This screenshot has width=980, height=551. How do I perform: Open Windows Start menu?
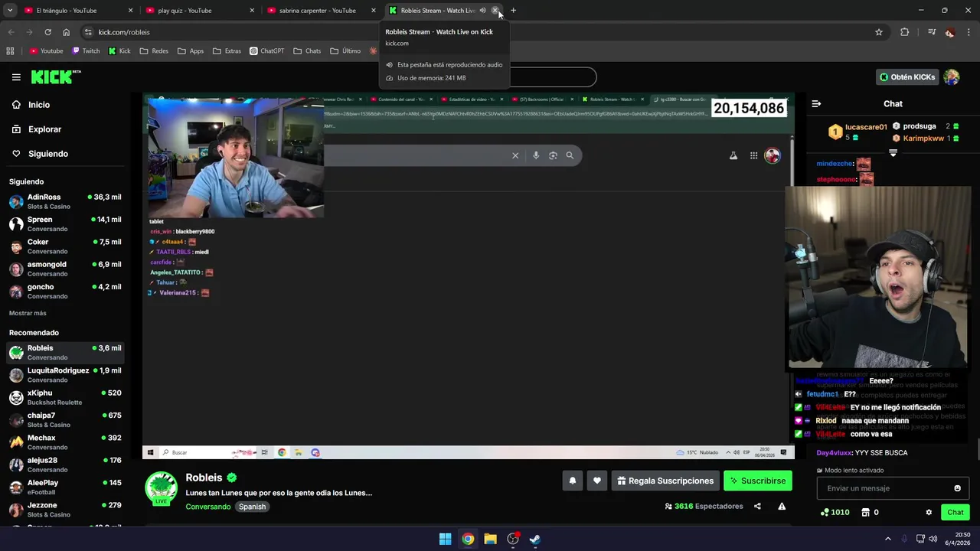coord(445,539)
